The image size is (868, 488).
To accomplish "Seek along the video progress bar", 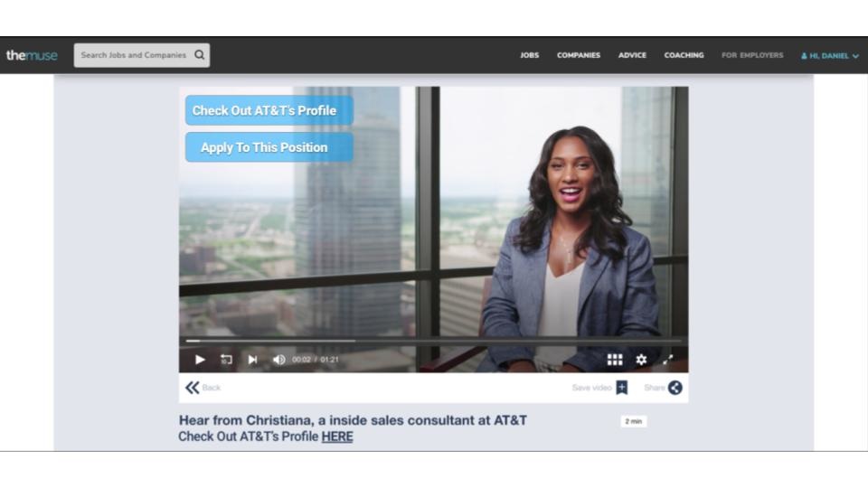I will click(433, 341).
